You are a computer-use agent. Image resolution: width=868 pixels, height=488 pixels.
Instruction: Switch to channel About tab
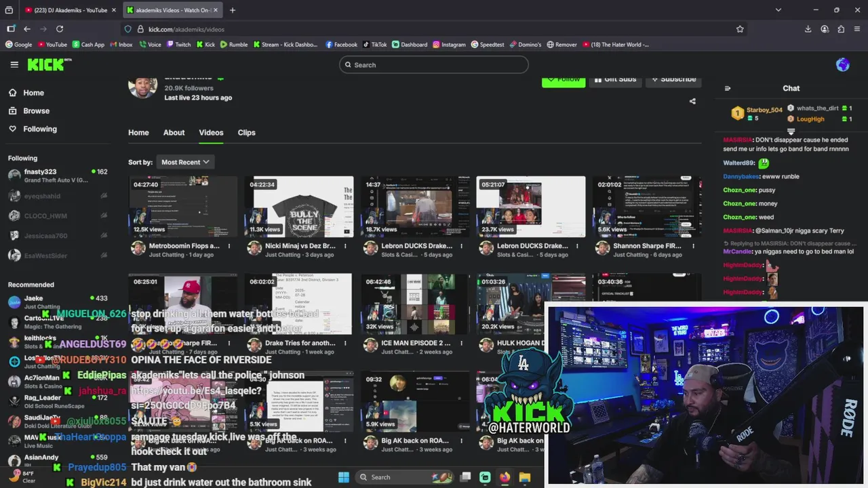pyautogui.click(x=174, y=133)
